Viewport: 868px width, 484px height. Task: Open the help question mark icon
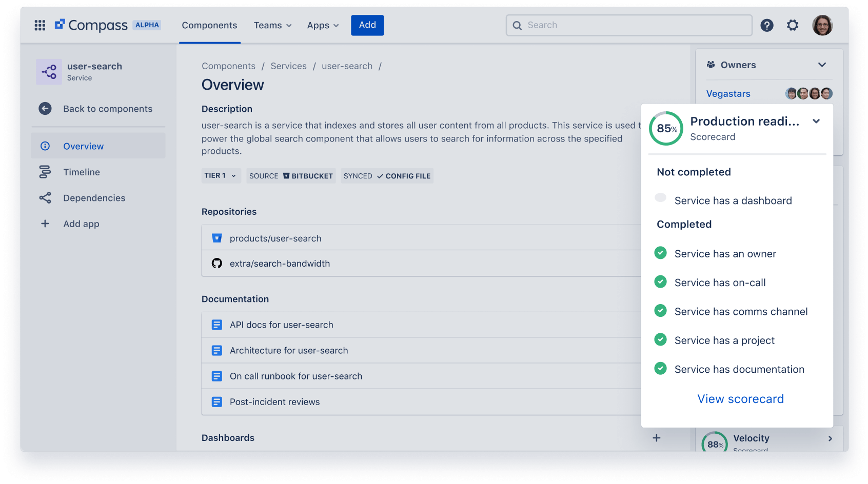[x=767, y=25]
